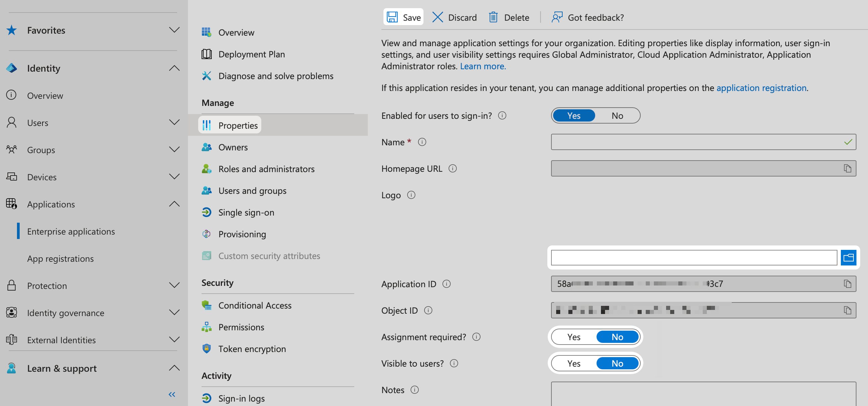The height and width of the screenshot is (406, 868).
Task: Click the Identity diamond icon
Action: (x=12, y=68)
